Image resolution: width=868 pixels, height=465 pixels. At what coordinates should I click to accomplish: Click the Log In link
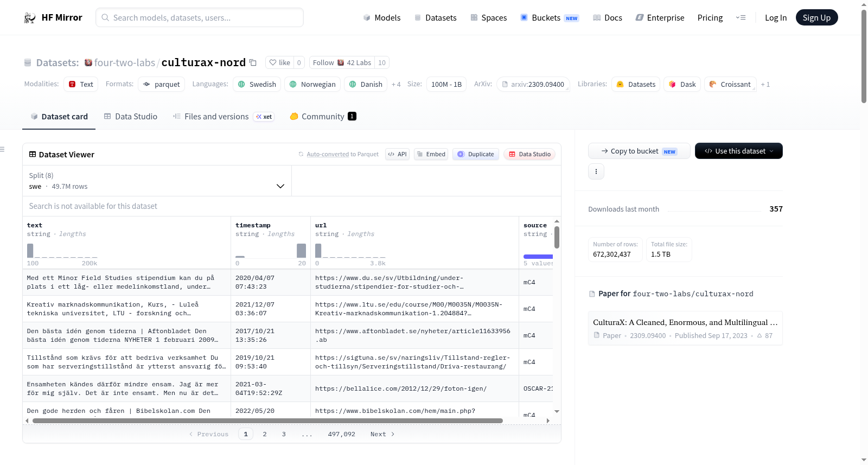click(776, 18)
